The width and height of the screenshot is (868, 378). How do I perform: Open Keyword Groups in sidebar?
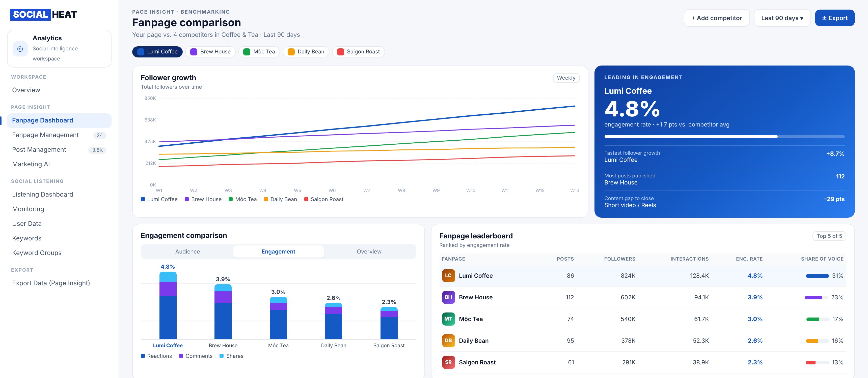pyautogui.click(x=59, y=253)
